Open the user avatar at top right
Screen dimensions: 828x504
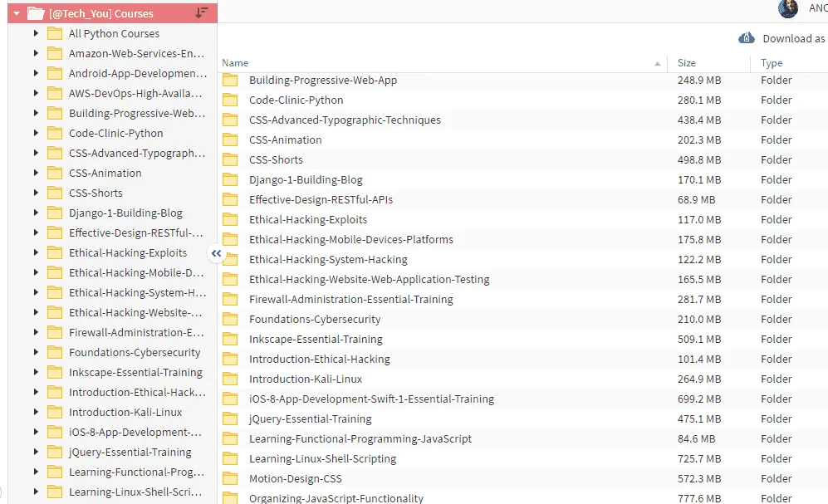pyautogui.click(x=788, y=8)
